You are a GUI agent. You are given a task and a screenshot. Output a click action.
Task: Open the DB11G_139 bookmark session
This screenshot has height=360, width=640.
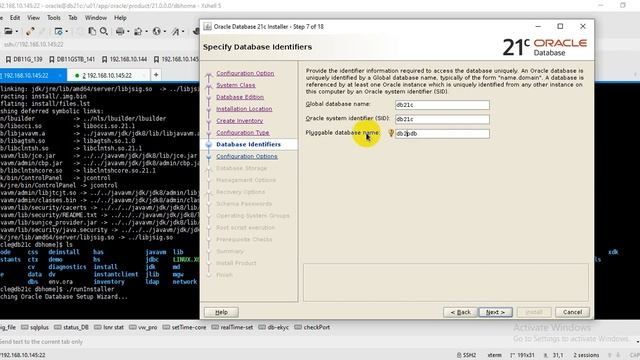pos(24,59)
